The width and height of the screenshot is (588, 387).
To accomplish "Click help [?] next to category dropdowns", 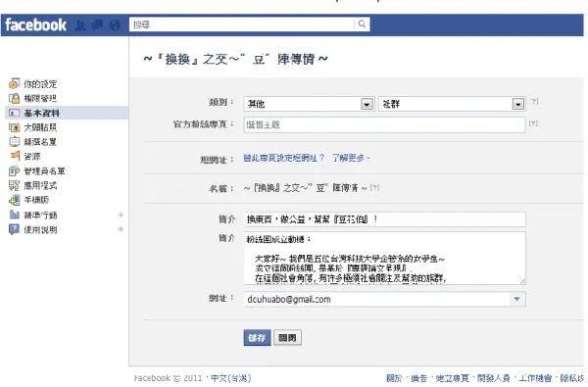I will pyautogui.click(x=534, y=101).
